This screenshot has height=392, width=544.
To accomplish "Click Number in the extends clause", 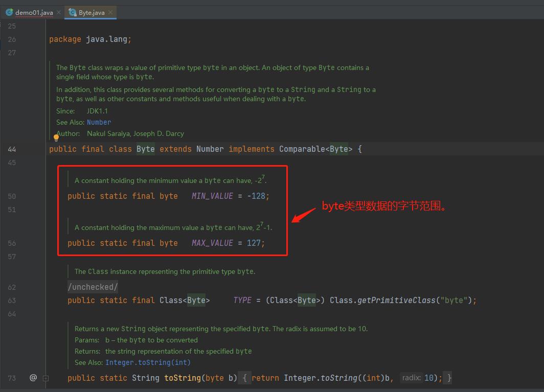I will pos(210,149).
